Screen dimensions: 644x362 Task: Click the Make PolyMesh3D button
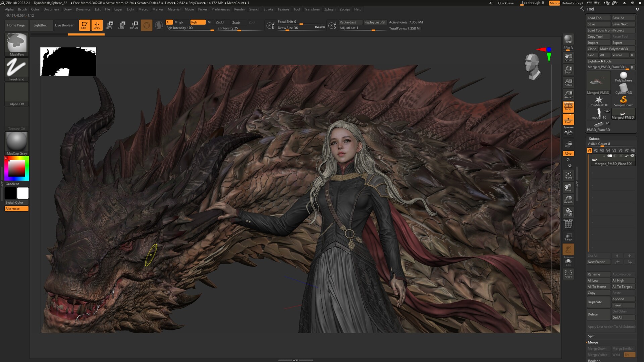point(614,49)
